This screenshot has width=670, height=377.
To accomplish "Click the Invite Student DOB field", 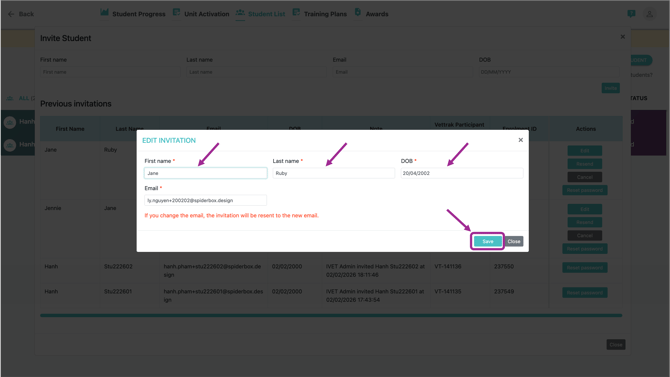I will [x=549, y=72].
